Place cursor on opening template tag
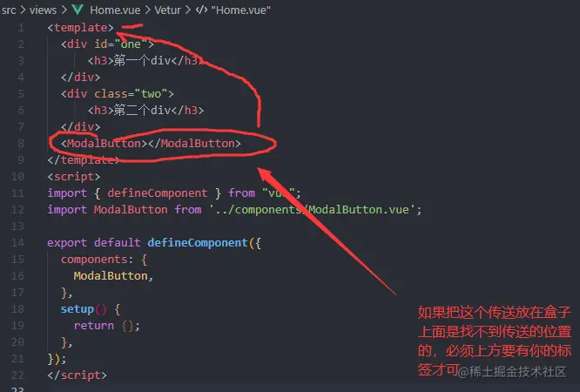Viewport: 580px width, 392px height. point(81,28)
